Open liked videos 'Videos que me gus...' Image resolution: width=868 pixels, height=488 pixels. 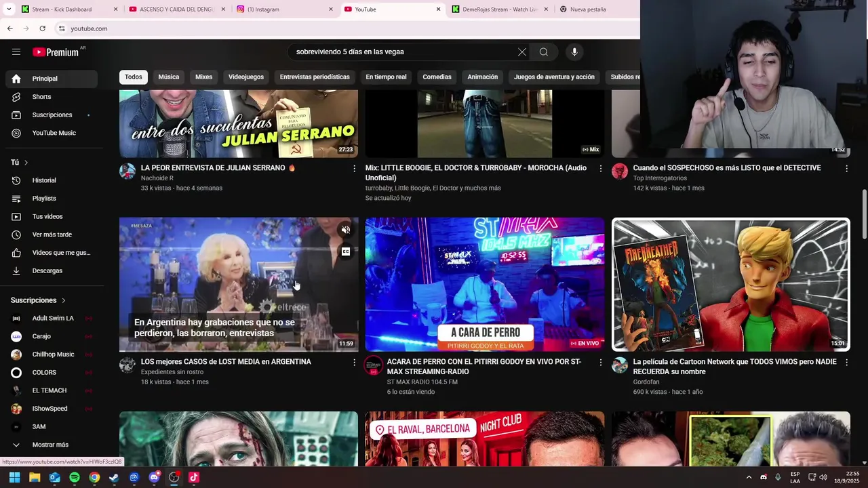click(x=52, y=253)
